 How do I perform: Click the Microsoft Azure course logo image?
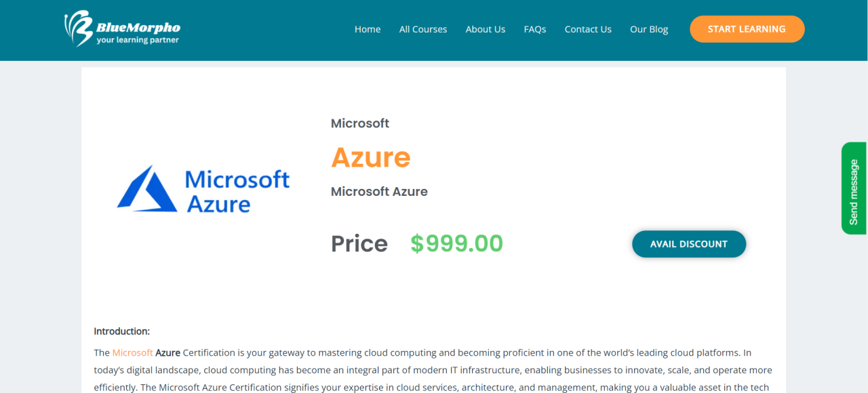(203, 189)
